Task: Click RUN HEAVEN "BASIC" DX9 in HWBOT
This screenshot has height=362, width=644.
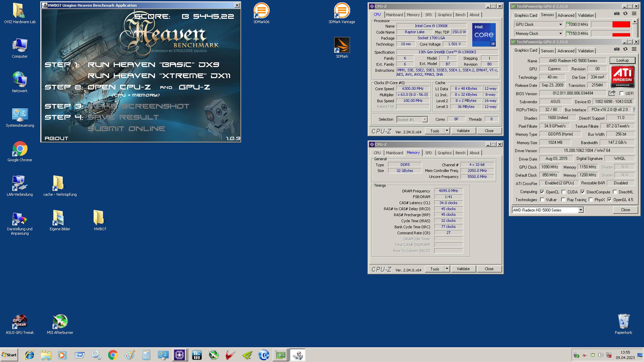Action: click(x=153, y=65)
